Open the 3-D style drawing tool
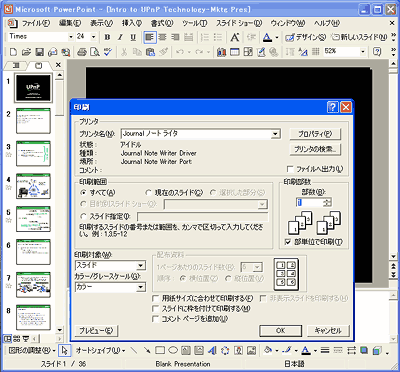 click(x=377, y=350)
